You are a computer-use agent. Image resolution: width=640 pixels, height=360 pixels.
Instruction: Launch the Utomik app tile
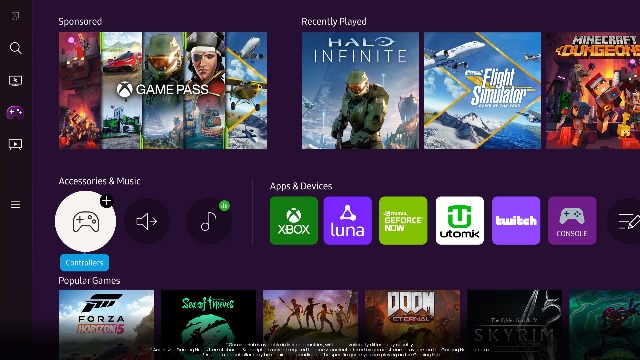(460, 221)
